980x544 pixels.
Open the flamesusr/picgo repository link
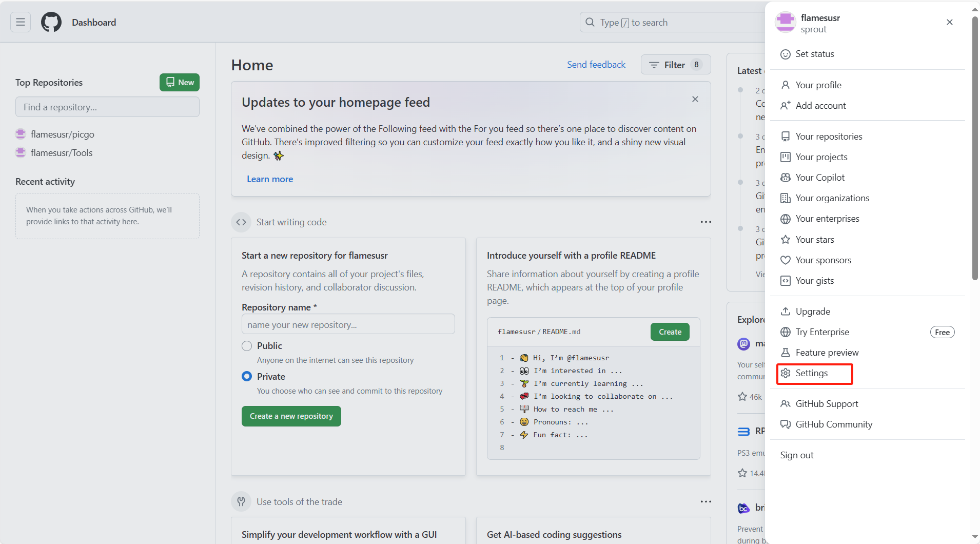[x=63, y=134]
